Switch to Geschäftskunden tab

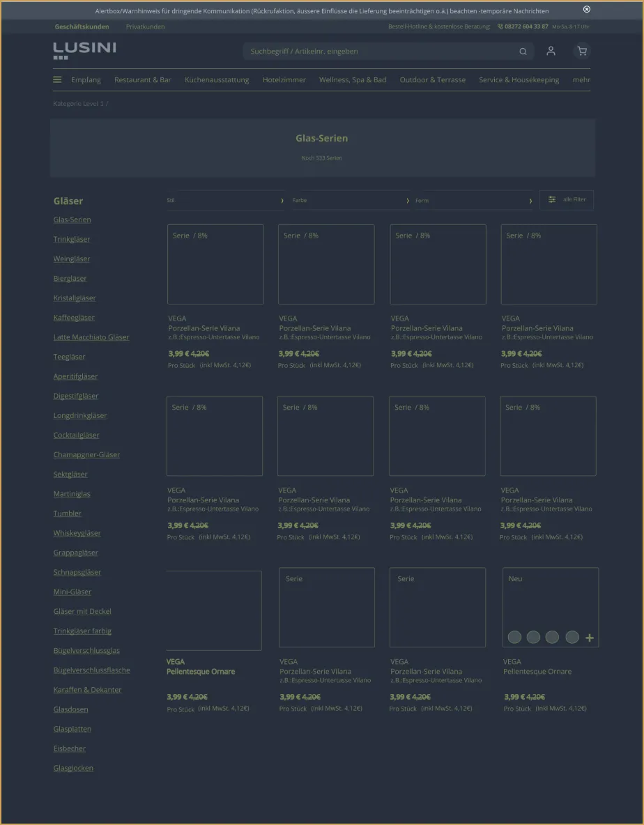(x=82, y=27)
